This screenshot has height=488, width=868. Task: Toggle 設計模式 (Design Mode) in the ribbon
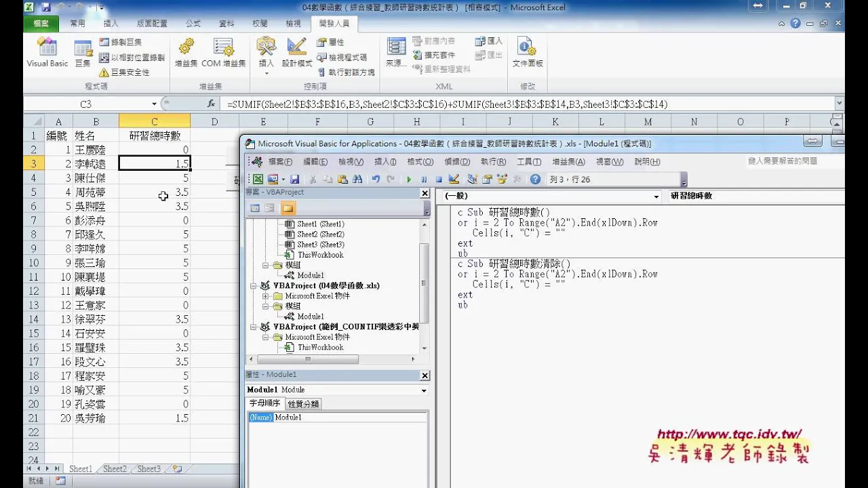297,53
